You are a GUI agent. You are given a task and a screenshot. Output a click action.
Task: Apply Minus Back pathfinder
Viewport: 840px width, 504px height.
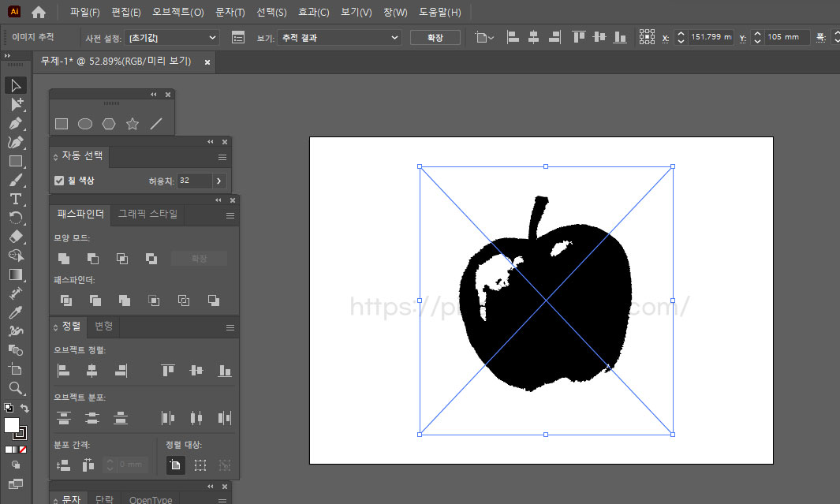[x=213, y=301]
